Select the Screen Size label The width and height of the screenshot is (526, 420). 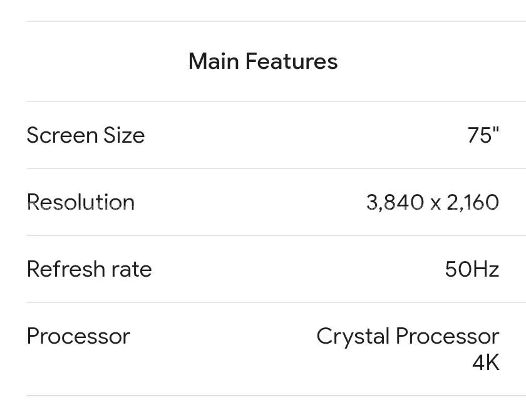(x=86, y=135)
